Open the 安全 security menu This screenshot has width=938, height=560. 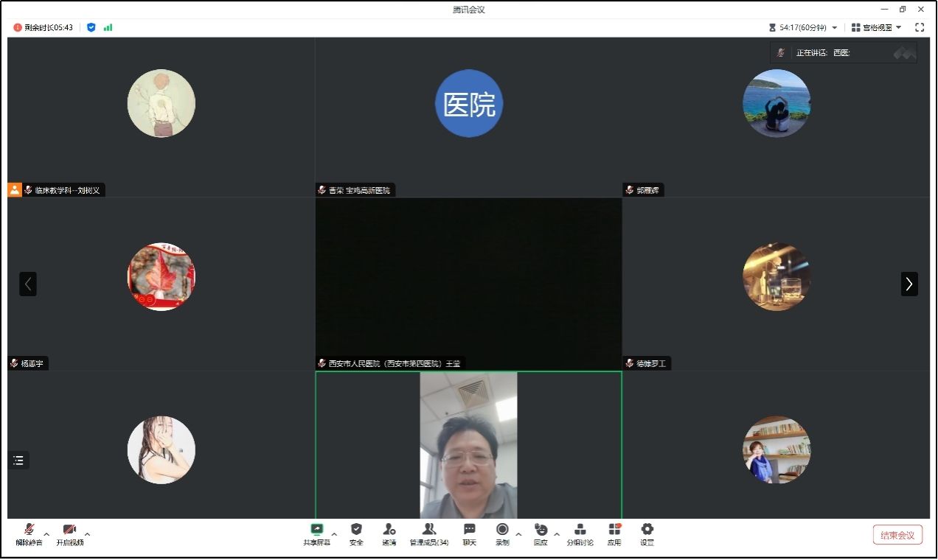pos(356,534)
